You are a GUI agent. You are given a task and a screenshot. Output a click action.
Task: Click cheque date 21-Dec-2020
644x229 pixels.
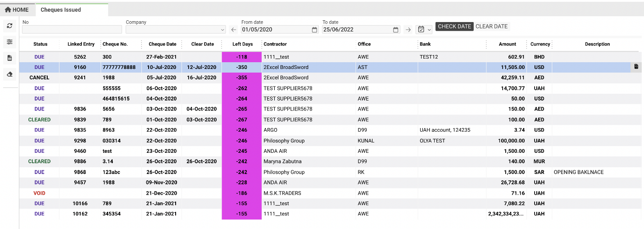tap(162, 193)
